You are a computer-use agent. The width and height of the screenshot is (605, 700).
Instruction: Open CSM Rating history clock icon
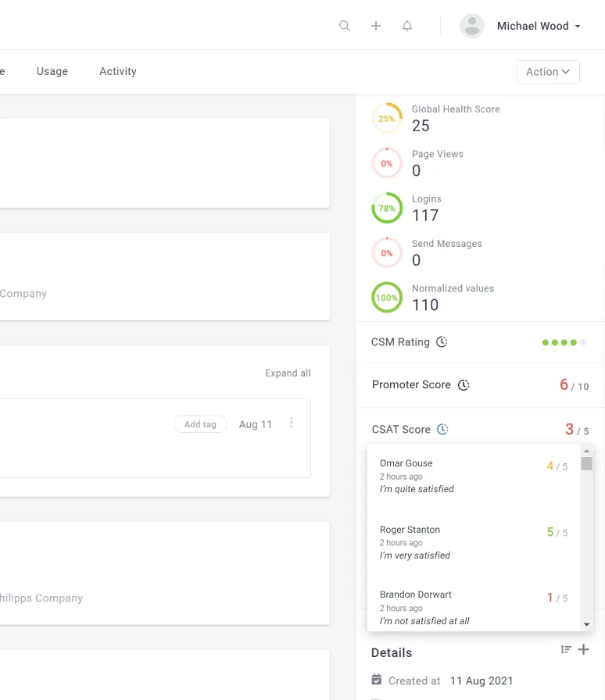442,342
